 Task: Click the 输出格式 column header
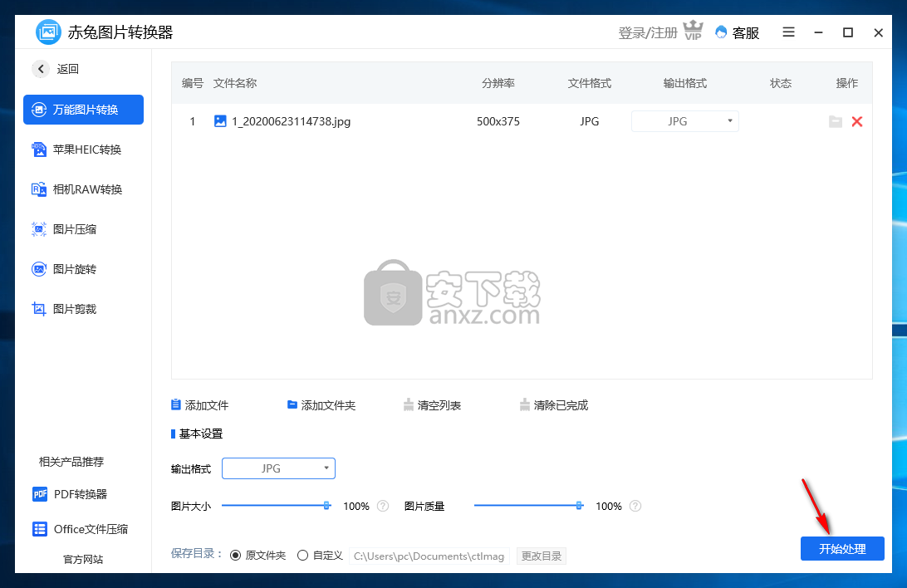click(685, 83)
